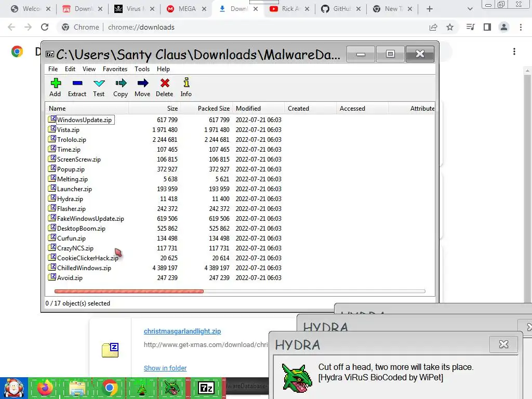Click Show in folder link
The width and height of the screenshot is (532, 399).
[165, 368]
